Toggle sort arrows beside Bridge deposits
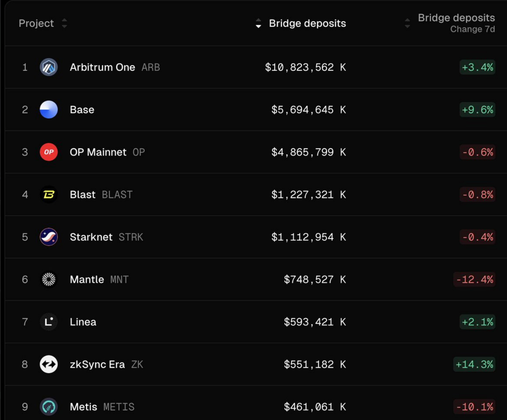The height and width of the screenshot is (420, 507). 258,23
